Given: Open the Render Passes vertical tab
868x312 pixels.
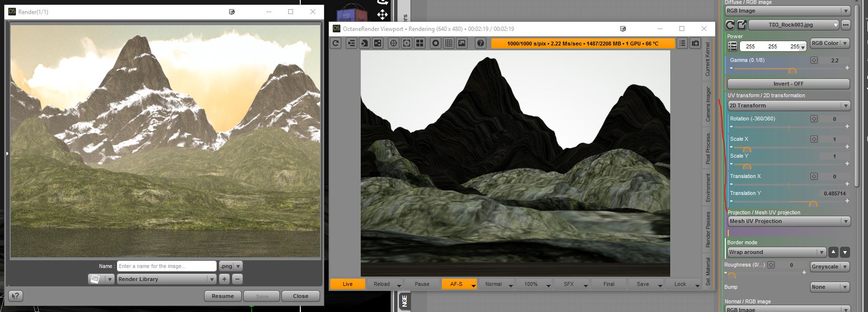Looking at the screenshot, I should [x=707, y=229].
